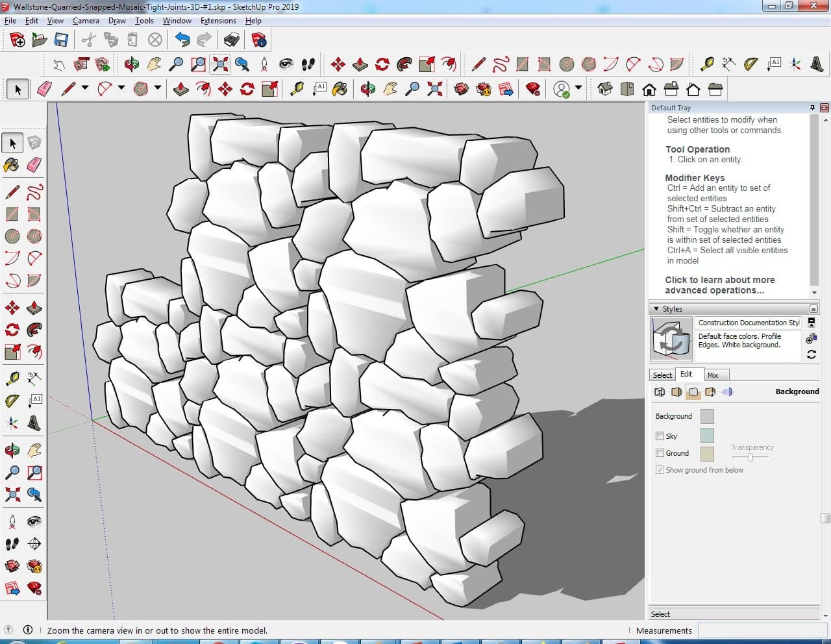Enable the Sky checkbox
Screen dimensions: 831x644
660,436
